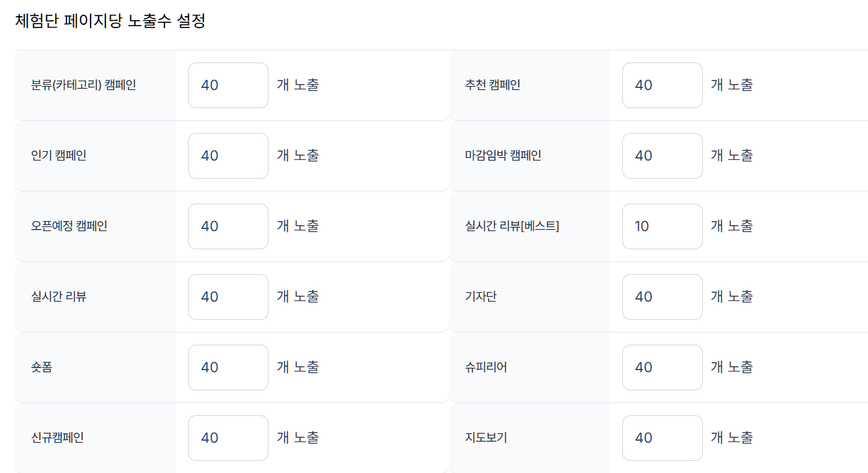Viewport: 868px width, 473px height.
Task: Click the 신규캠페인 exposure input
Action: (x=228, y=438)
